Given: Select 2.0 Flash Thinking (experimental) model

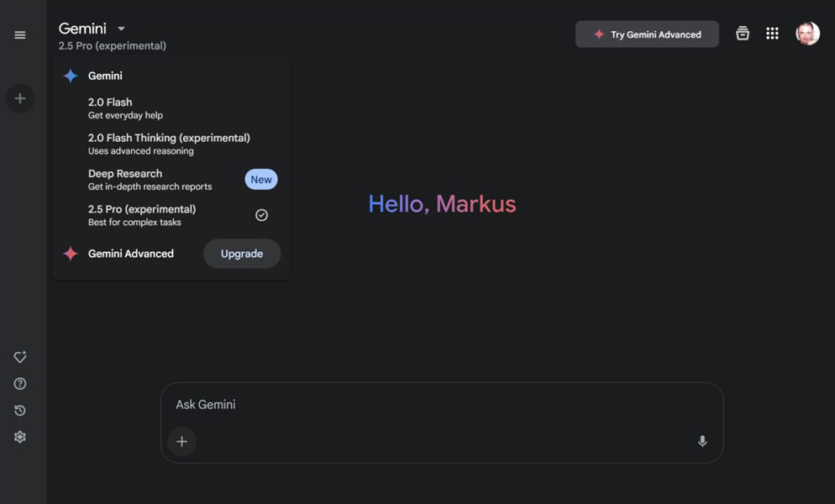Looking at the screenshot, I should pos(171,144).
